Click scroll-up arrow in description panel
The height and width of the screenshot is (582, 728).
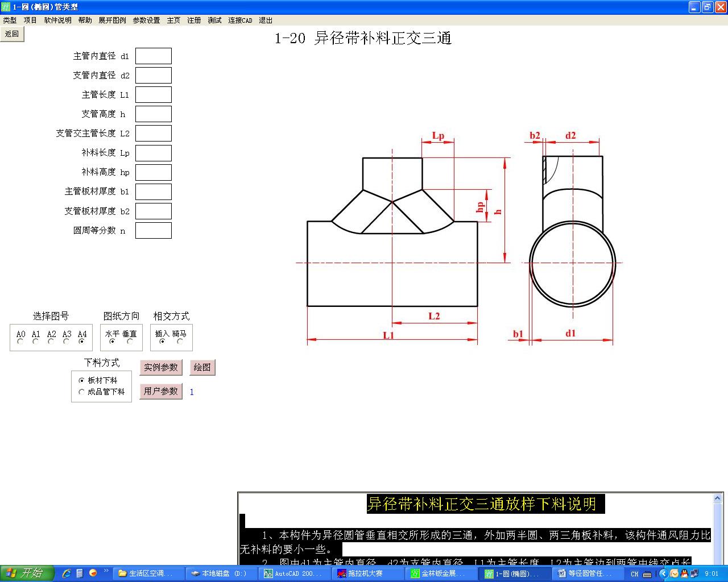718,498
